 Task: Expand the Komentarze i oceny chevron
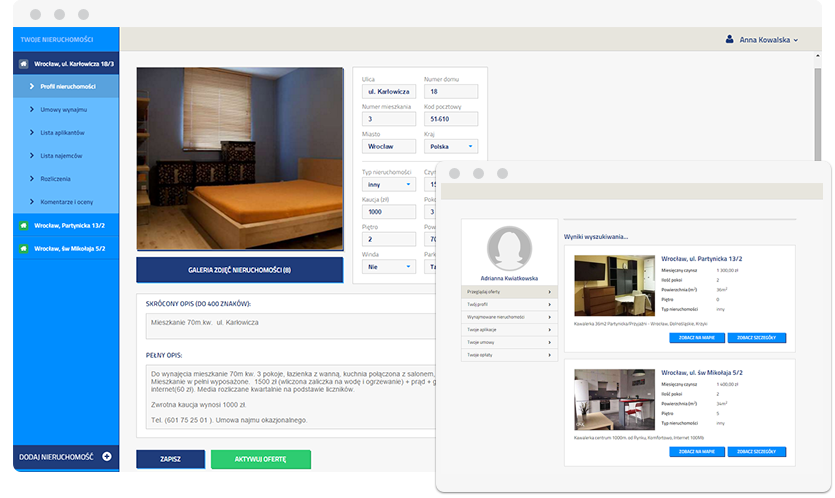click(32, 202)
